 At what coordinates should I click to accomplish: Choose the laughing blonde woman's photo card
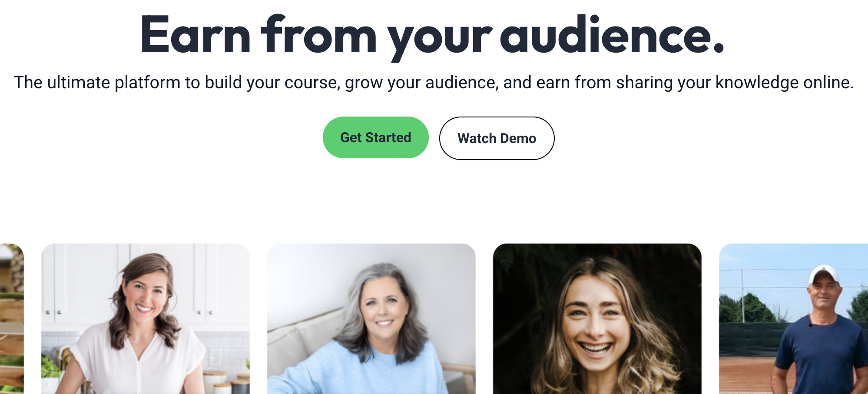point(597,319)
